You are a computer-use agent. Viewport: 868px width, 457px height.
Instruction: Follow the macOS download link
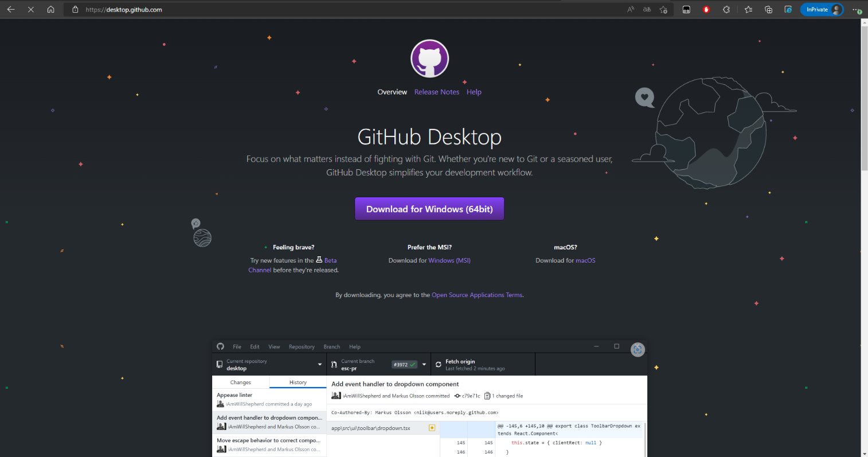click(x=585, y=261)
